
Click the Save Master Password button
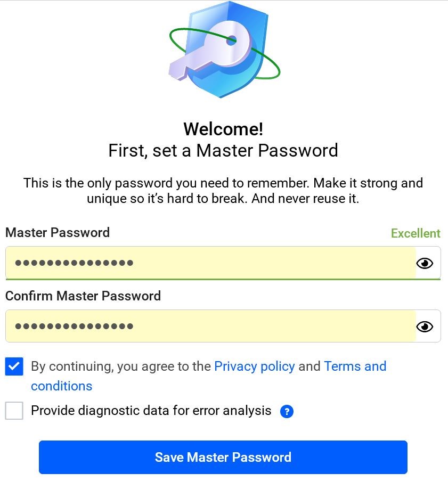tap(223, 458)
